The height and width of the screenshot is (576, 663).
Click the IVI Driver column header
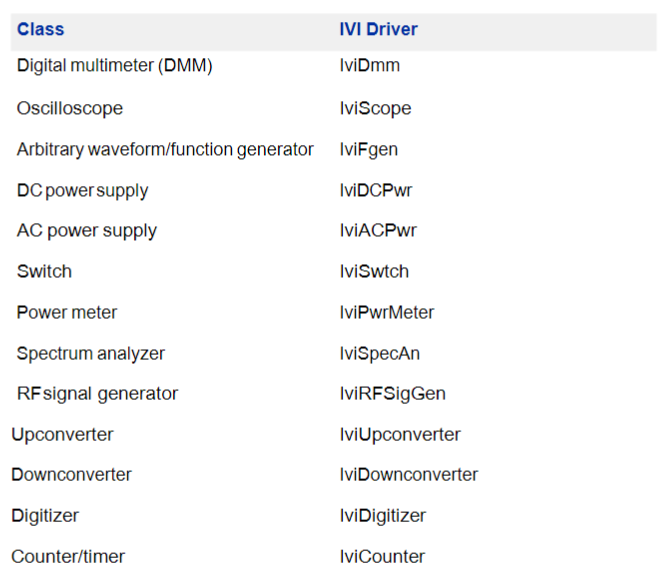point(378,30)
